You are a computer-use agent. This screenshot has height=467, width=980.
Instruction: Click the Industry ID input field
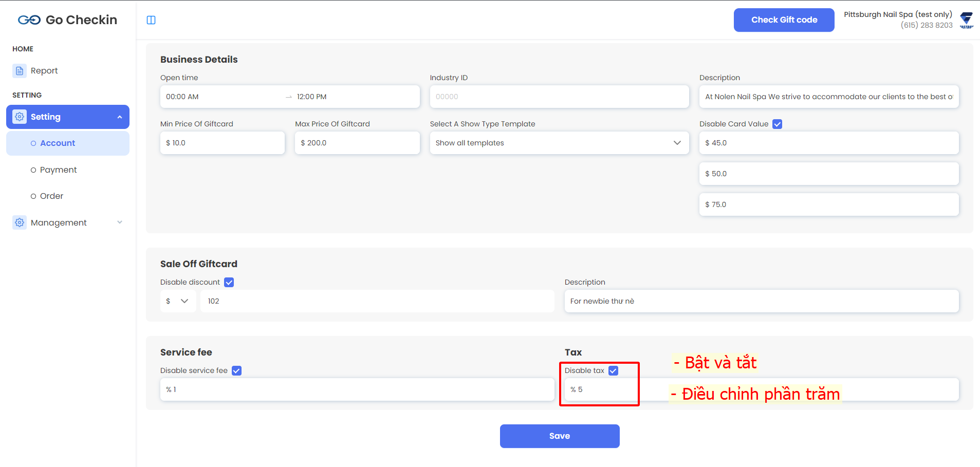pyautogui.click(x=559, y=97)
